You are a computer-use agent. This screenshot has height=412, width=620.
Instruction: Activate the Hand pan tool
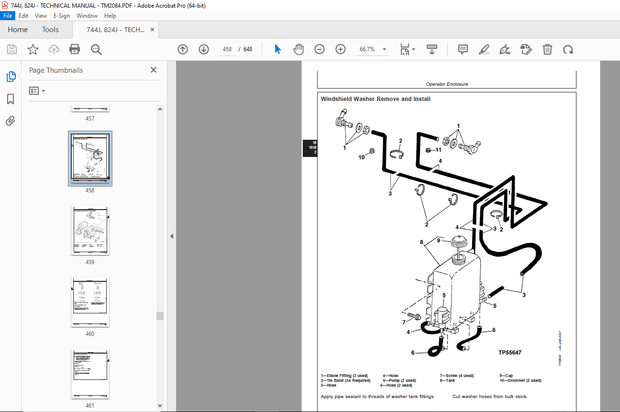pos(299,49)
